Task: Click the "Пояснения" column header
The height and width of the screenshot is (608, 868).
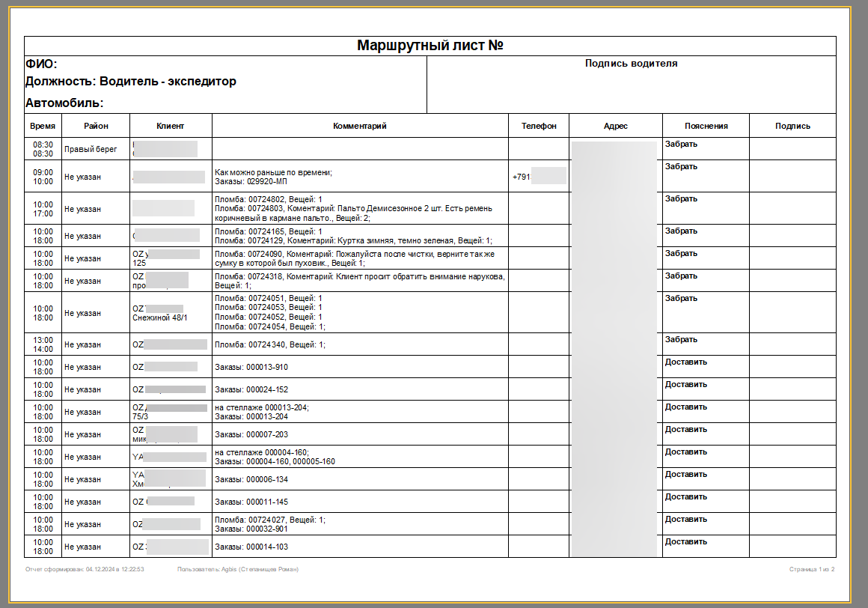Action: [x=706, y=126]
